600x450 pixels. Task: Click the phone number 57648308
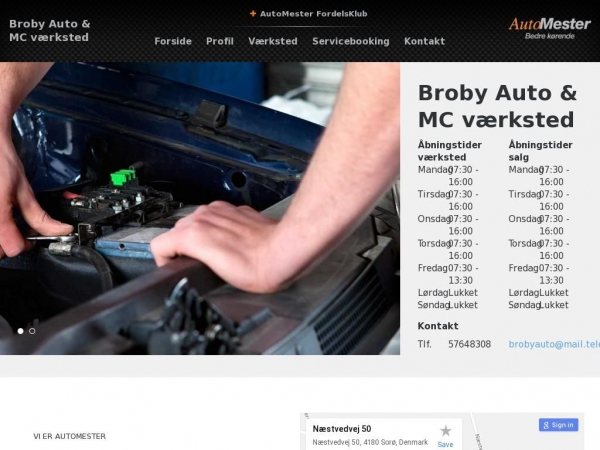point(470,344)
